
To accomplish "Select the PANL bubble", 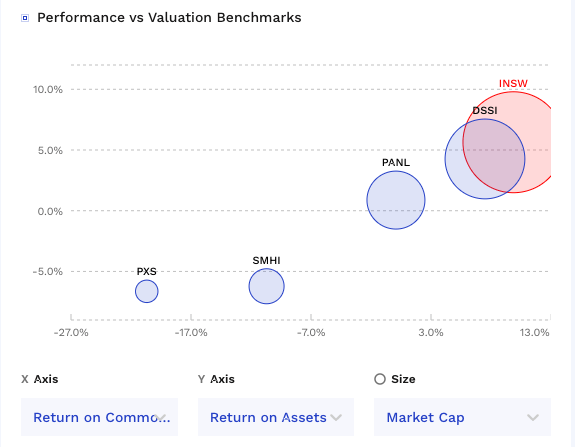I will pos(396,200).
